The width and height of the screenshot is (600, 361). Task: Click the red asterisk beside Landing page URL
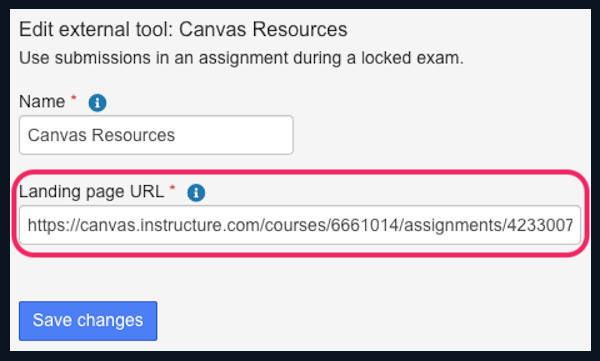[172, 188]
